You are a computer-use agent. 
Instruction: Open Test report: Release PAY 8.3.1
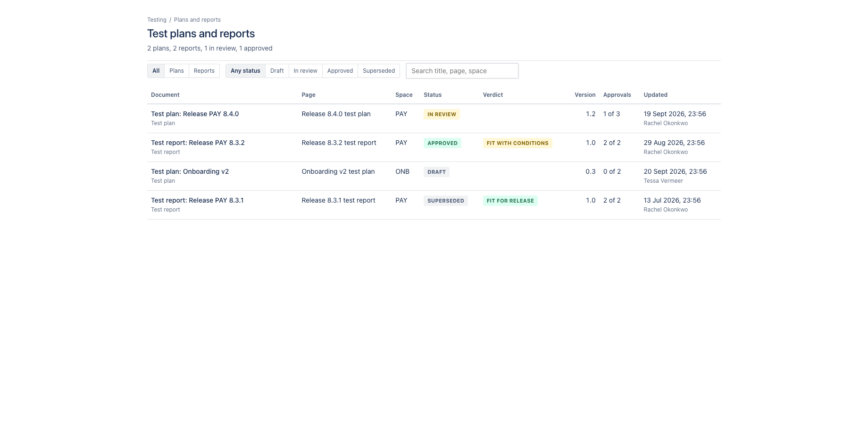[x=197, y=200]
